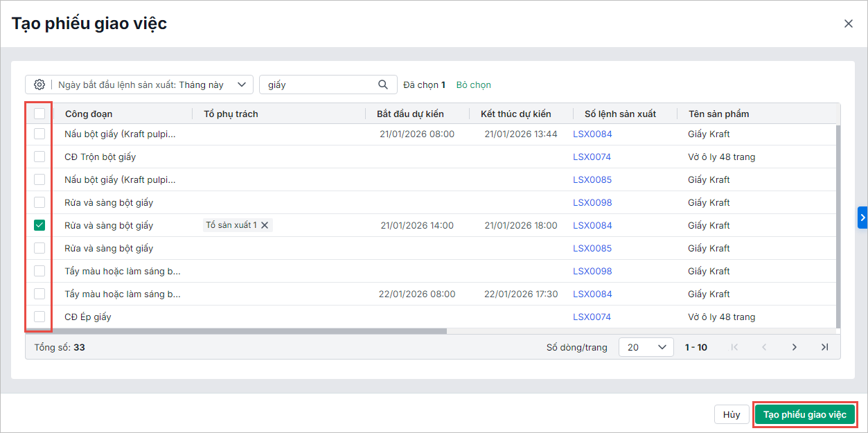This screenshot has height=433, width=868.
Task: Click the 21/01/2026 18:00 end time cell
Action: click(x=521, y=225)
